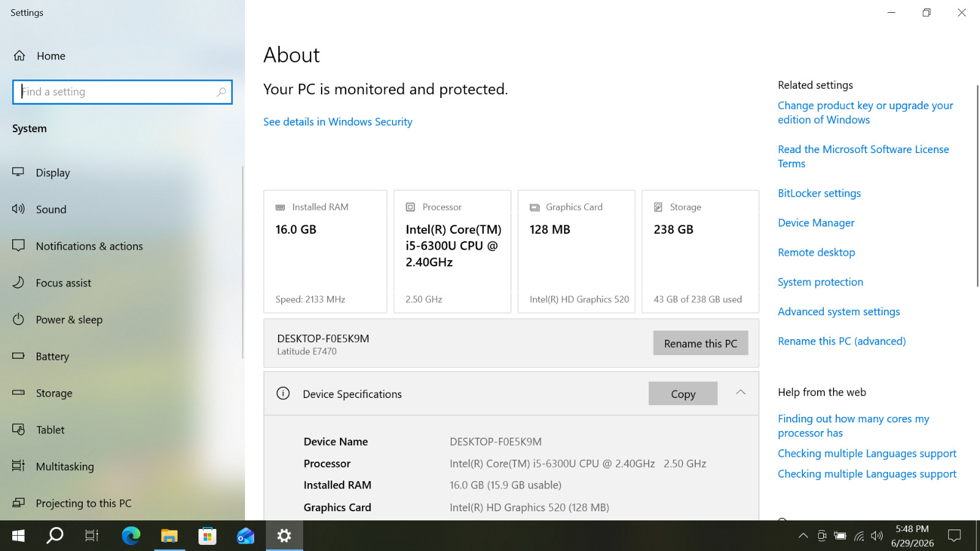Image resolution: width=980 pixels, height=551 pixels.
Task: Click the search magnifier in Find a setting
Action: [x=221, y=92]
